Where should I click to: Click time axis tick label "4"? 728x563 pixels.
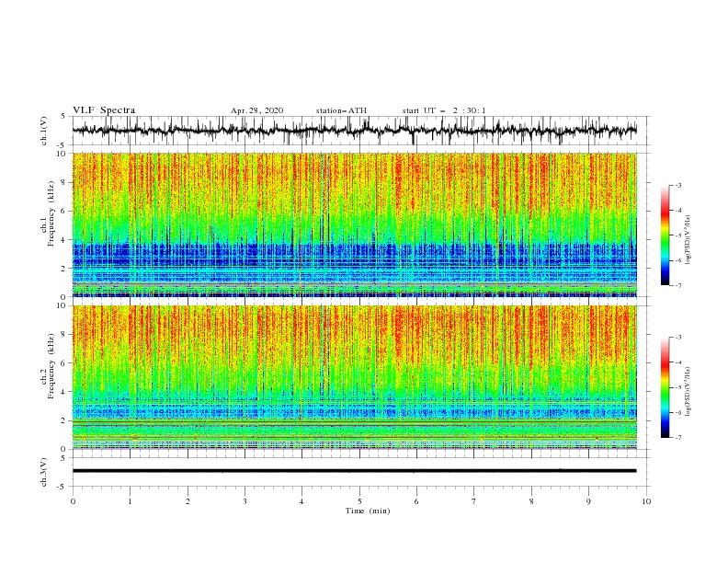point(301,501)
